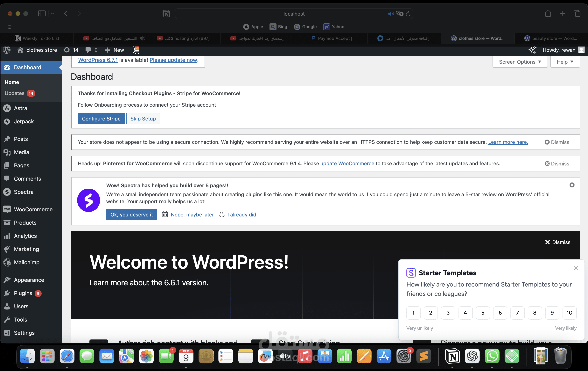588x371 pixels.
Task: Dismiss the Spectra review notice
Action: 572,185
